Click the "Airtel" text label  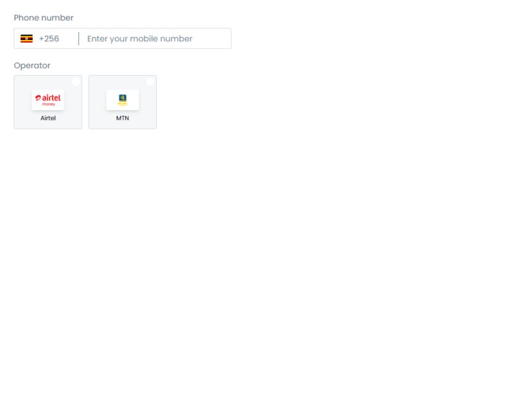click(x=48, y=118)
